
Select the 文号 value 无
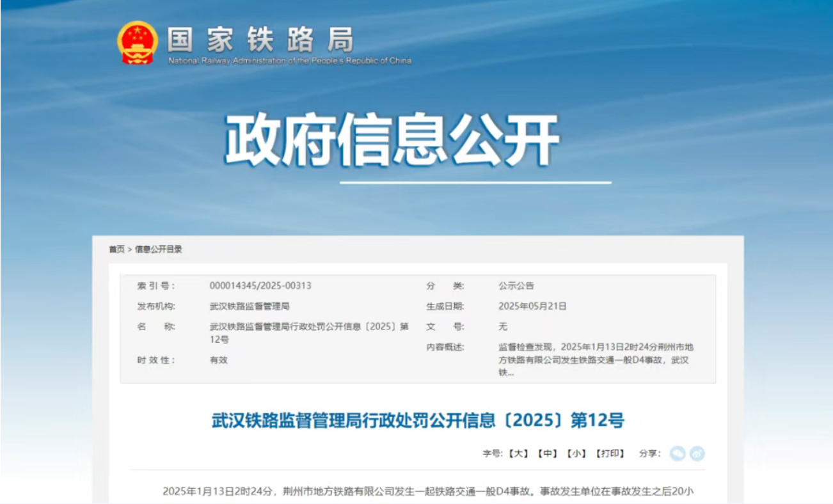click(503, 327)
